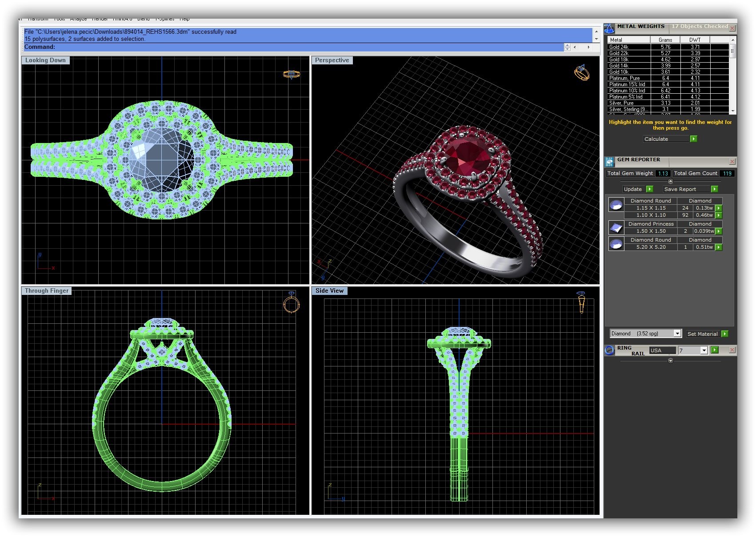Screen dimensions: 756x537
Task: Expand the command history scroll-down arrow
Action: pyautogui.click(x=596, y=39)
